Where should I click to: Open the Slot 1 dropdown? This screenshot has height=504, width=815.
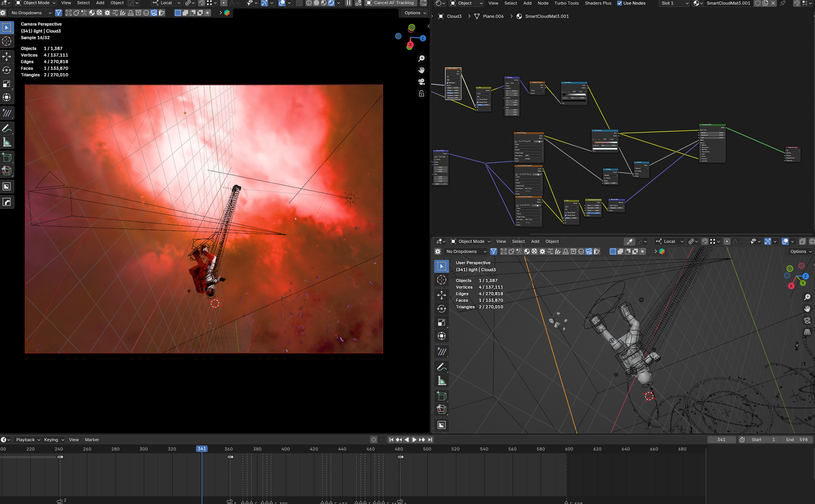point(674,3)
